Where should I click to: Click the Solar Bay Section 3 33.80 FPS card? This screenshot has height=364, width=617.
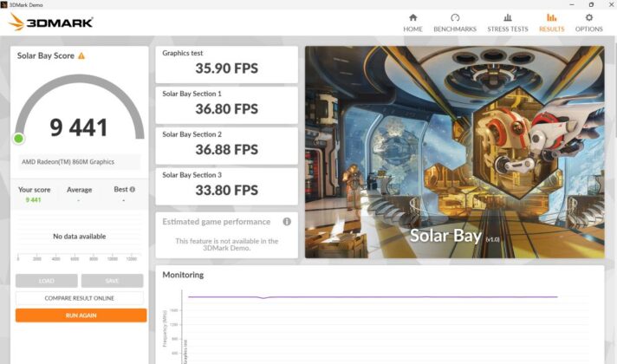coord(227,186)
